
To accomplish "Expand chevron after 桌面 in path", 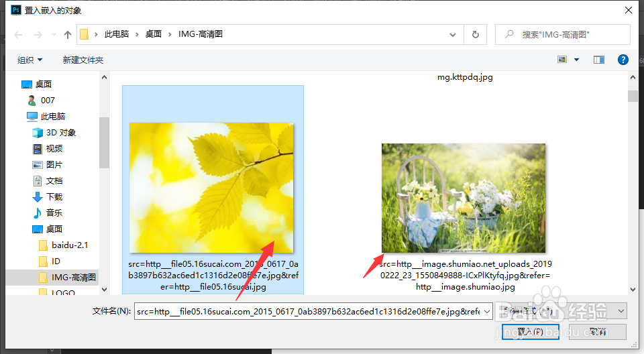I will [170, 34].
